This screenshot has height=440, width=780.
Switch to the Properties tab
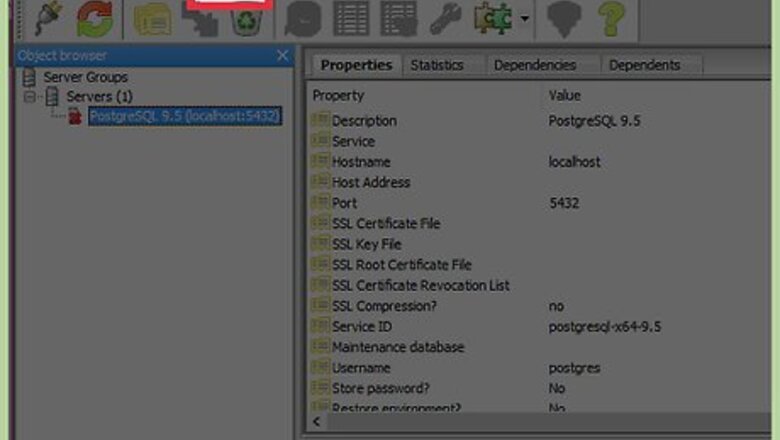(x=355, y=65)
